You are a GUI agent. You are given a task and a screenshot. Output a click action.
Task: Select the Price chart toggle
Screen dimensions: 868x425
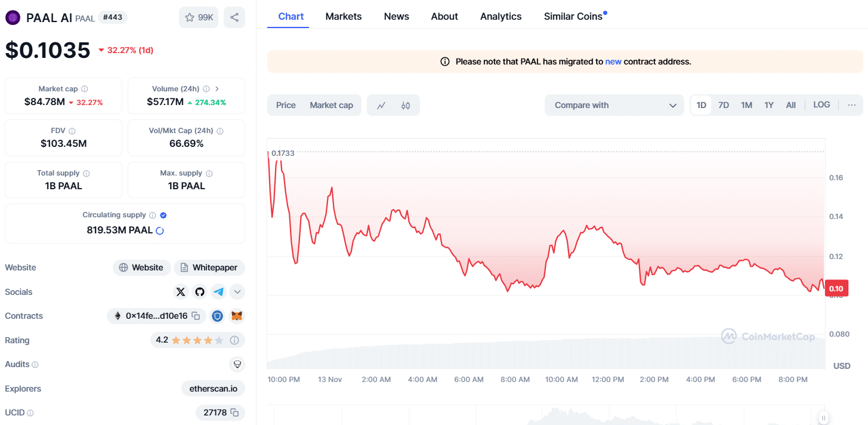tap(286, 105)
